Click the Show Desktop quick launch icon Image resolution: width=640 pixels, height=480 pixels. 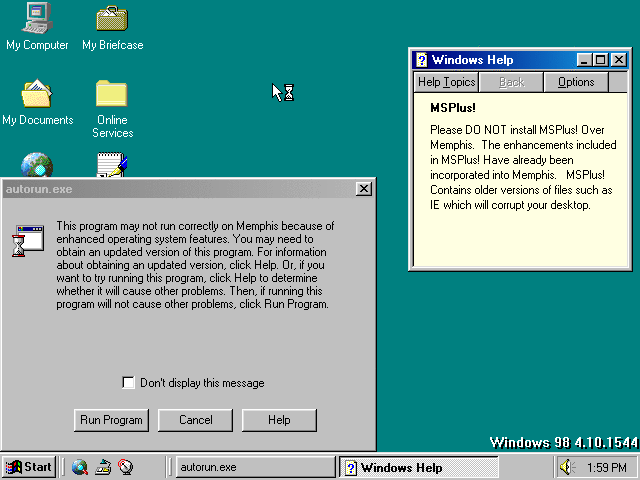(103, 467)
